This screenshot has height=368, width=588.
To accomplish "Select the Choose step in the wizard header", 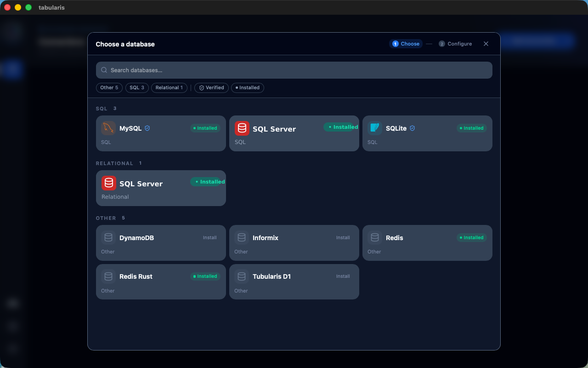I will click(406, 44).
